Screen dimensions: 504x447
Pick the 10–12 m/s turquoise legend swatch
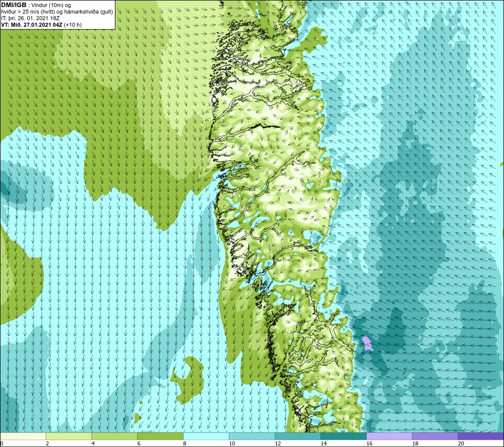click(252, 436)
